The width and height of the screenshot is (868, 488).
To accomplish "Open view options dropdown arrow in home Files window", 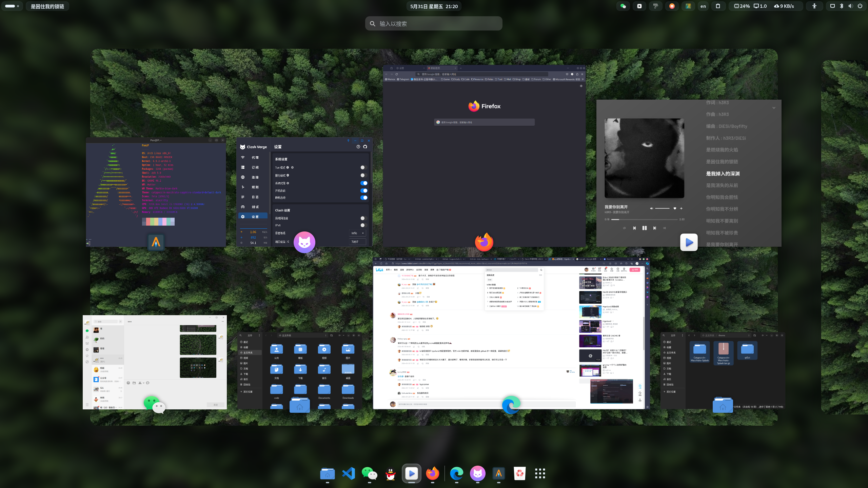I will pos(344,335).
